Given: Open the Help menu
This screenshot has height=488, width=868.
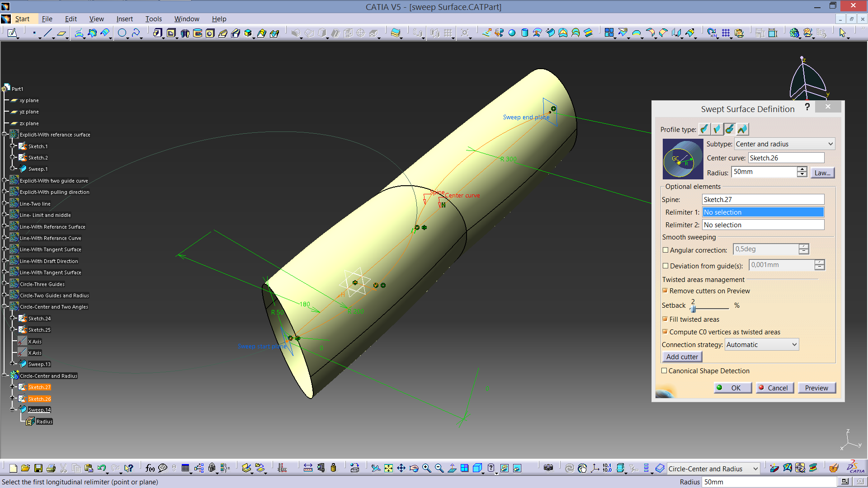Looking at the screenshot, I should pyautogui.click(x=219, y=19).
